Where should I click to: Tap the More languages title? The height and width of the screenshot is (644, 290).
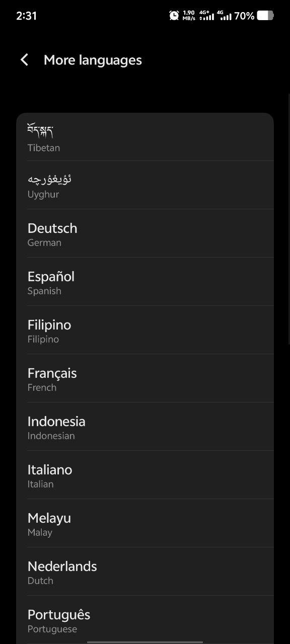click(93, 60)
